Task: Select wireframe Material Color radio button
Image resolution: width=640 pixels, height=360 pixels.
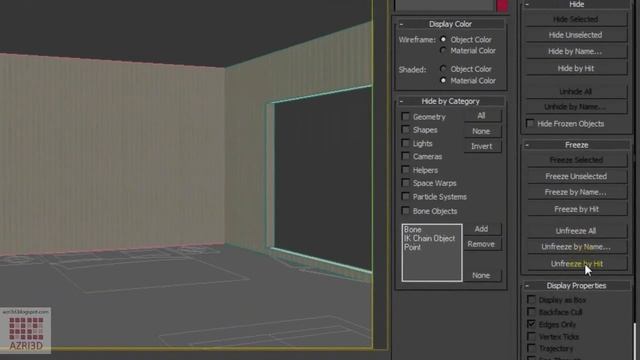Action: (x=443, y=51)
